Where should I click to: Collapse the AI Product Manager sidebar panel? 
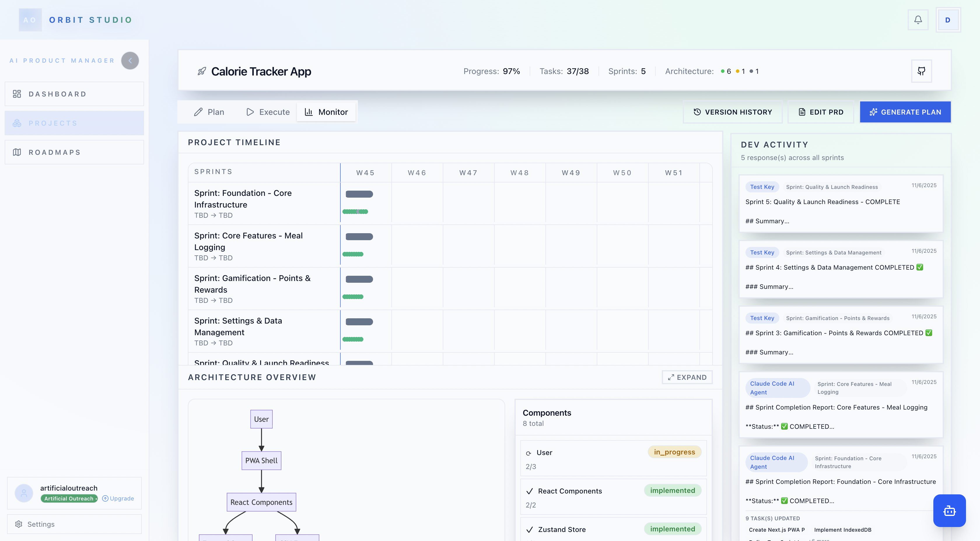point(130,60)
